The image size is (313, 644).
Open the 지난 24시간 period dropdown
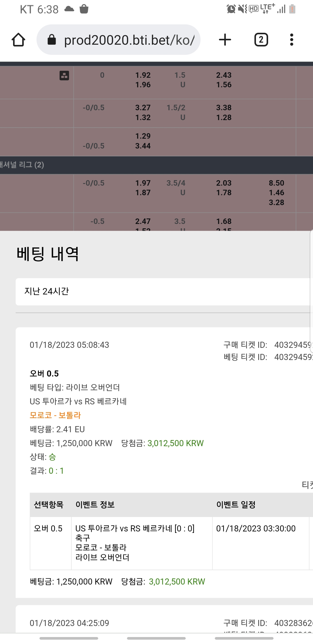(x=164, y=292)
